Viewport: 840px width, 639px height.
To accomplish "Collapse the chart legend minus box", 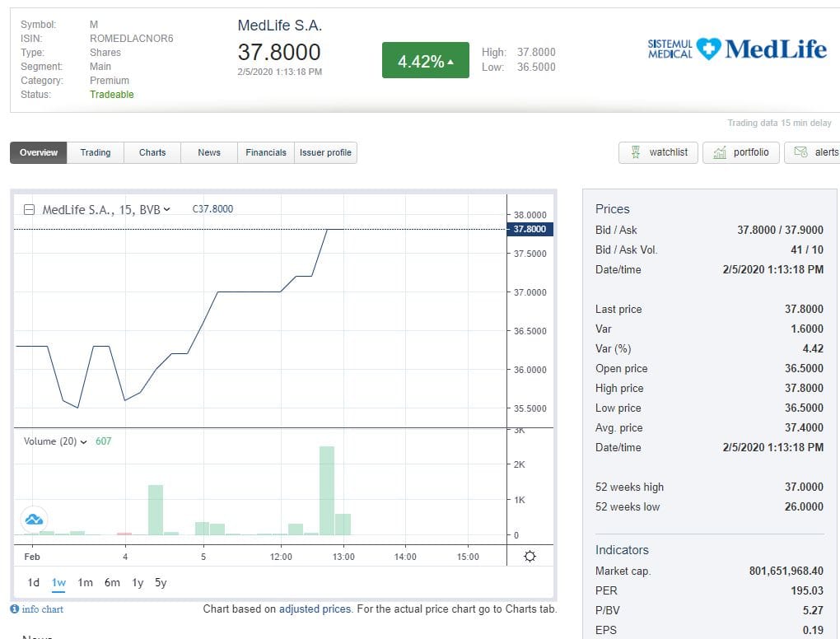I will [30, 209].
